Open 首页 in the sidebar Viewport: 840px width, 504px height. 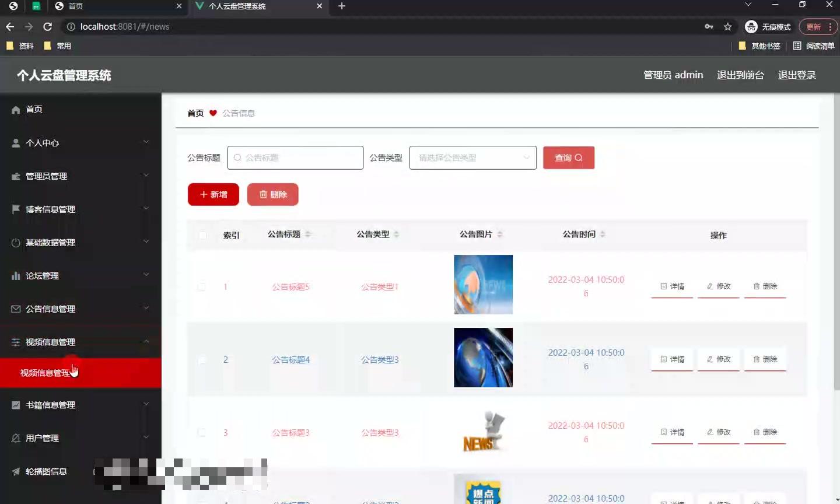(x=80, y=110)
